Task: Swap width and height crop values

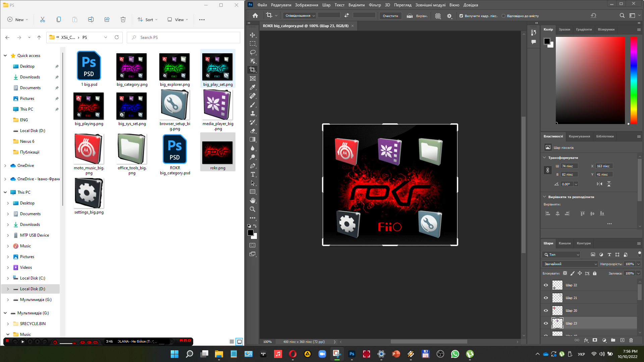Action: (346, 15)
